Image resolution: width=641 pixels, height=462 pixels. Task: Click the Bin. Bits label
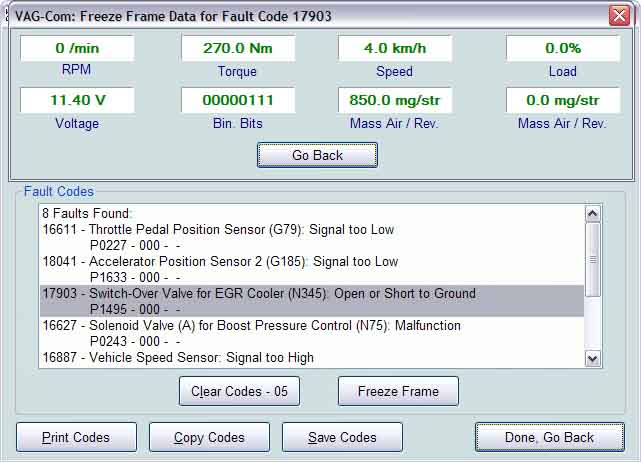(x=238, y=123)
